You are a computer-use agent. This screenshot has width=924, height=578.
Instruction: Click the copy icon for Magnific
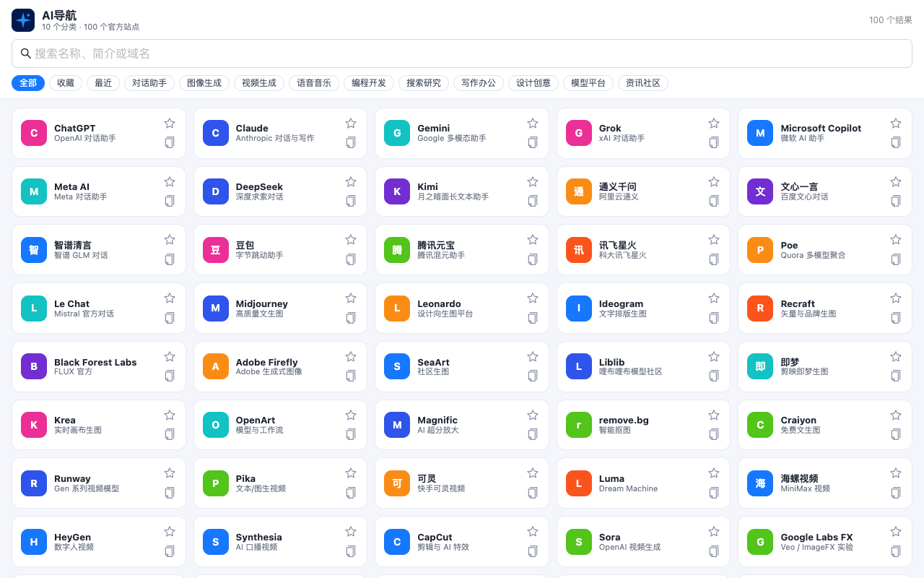pyautogui.click(x=533, y=434)
